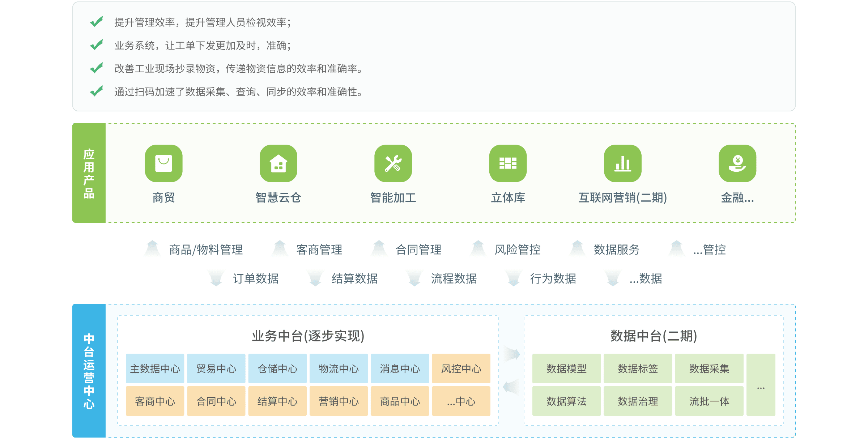Click down arrow beside 订单数据
The height and width of the screenshot is (439, 868).
point(216,278)
